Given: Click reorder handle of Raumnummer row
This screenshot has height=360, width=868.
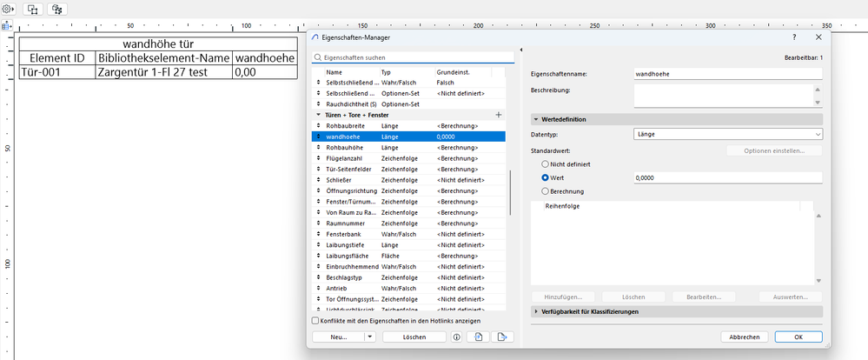Looking at the screenshot, I should click(318, 223).
